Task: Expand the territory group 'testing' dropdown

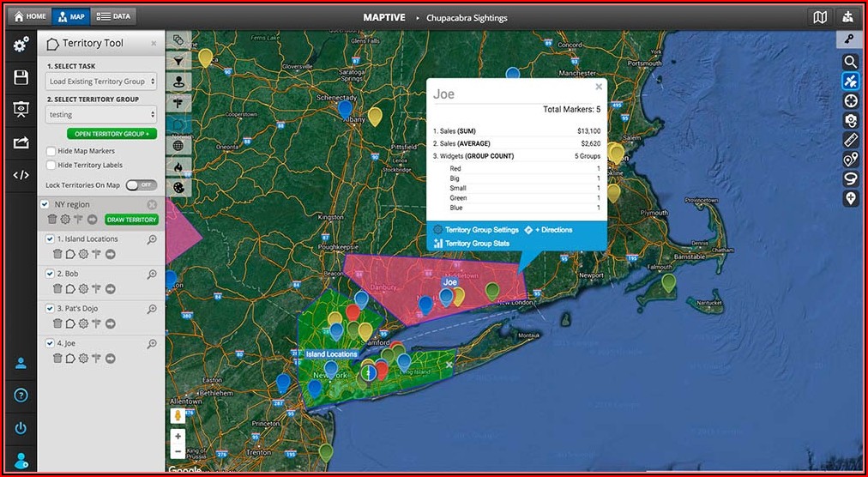Action: click(x=102, y=114)
